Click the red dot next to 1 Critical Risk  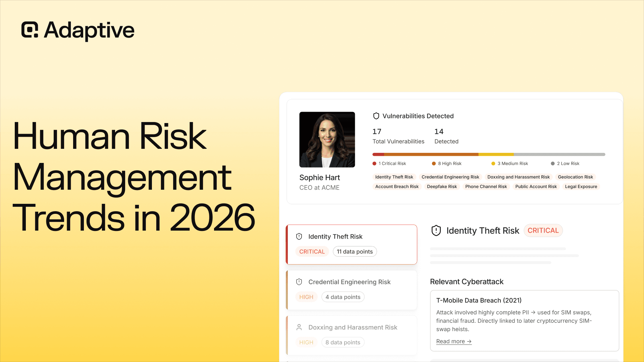(374, 164)
